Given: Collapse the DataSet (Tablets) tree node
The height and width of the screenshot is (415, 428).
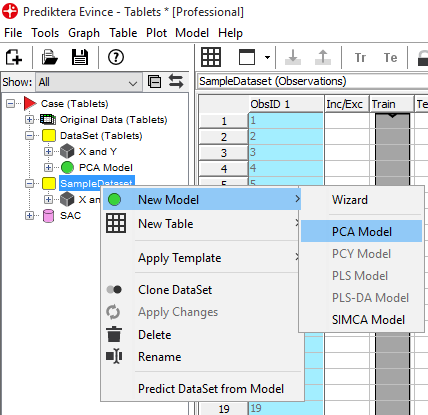Looking at the screenshot, I should pyautogui.click(x=30, y=136).
